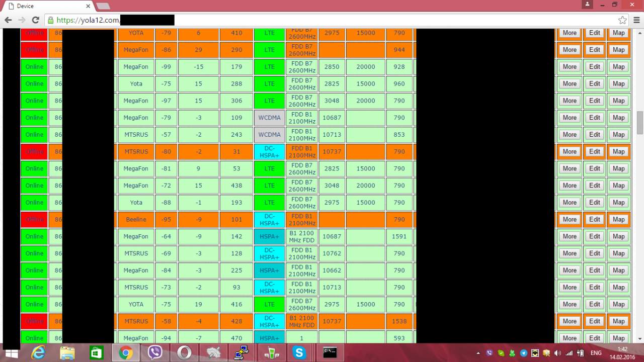The height and width of the screenshot is (362, 644).
Task: Click signal value -99 in MegaFon row
Action: pos(166,67)
